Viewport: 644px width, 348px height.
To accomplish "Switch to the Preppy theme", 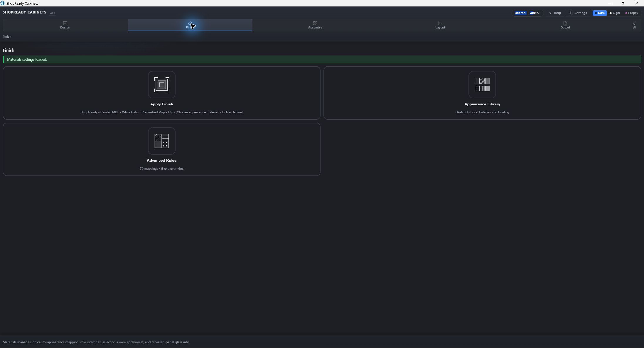I will pos(631,13).
